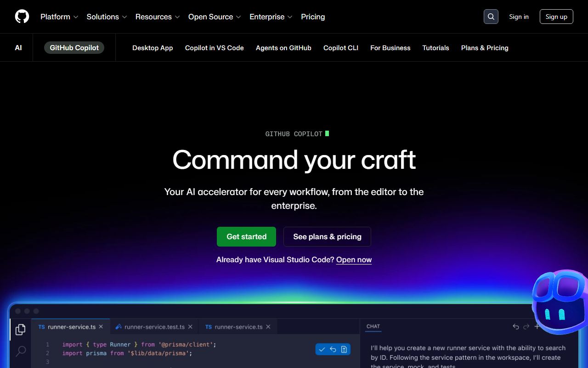Click the code line importing '@prisma/client'
Viewport: 588px width, 368px height.
coord(139,344)
